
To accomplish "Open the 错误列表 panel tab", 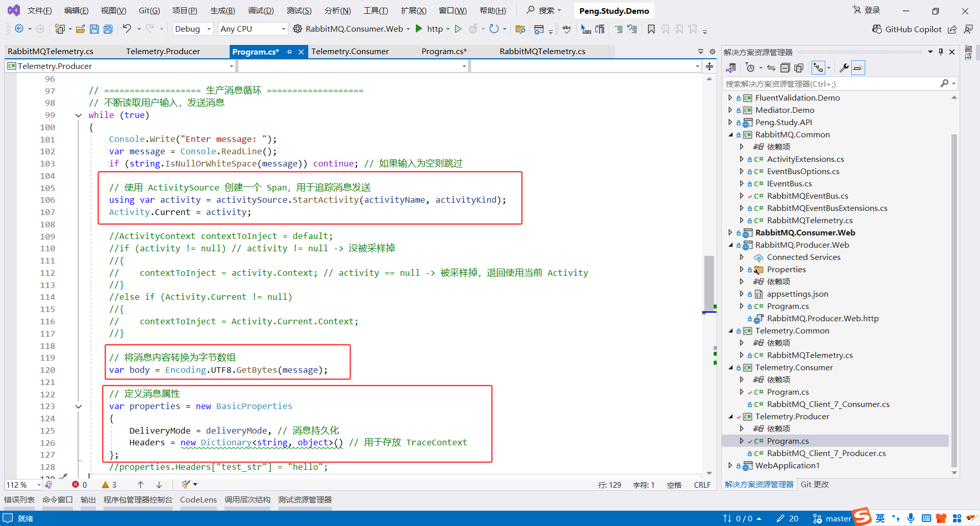I will tap(19, 500).
